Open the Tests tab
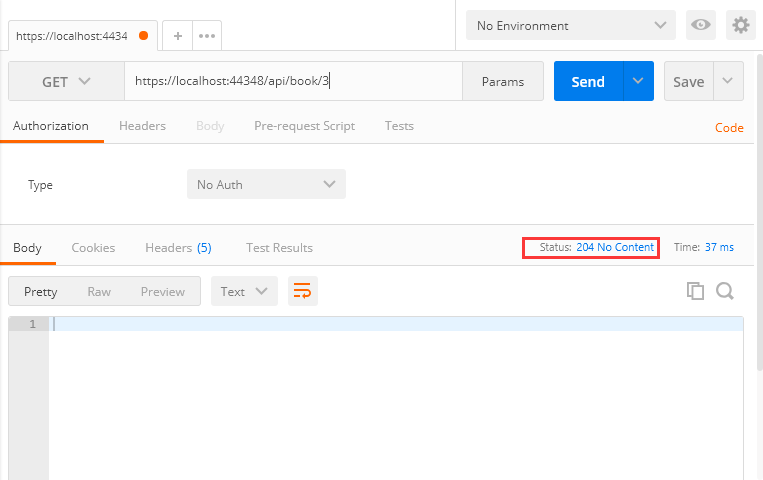This screenshot has width=763, height=480. [399, 126]
